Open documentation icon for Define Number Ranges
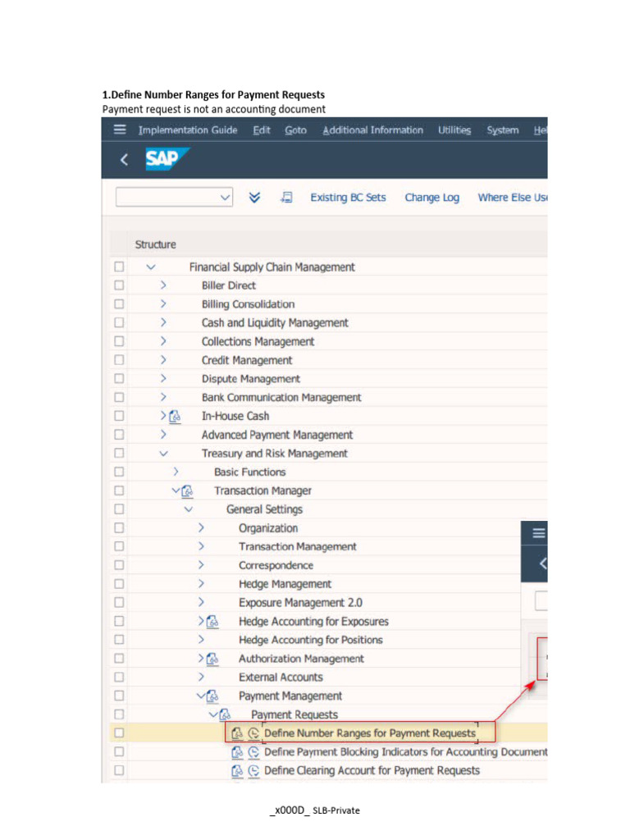 coord(237,733)
